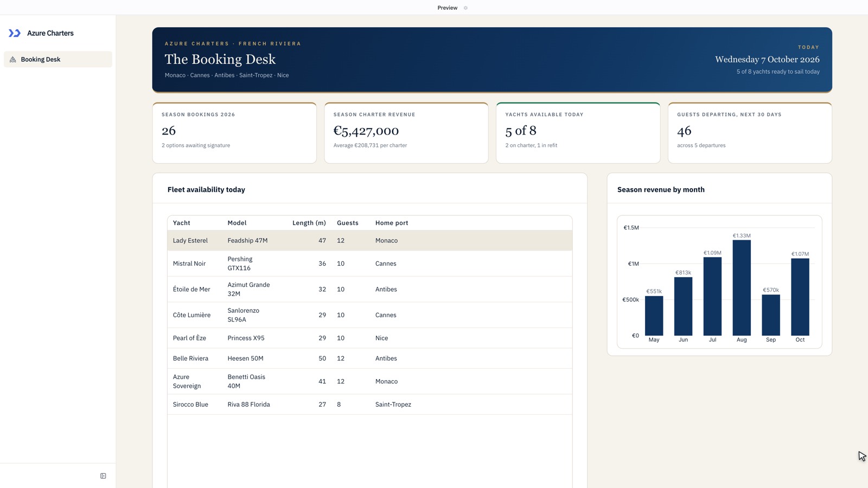
Task: Collapse the sidebar using the panel icon
Action: [x=103, y=476]
